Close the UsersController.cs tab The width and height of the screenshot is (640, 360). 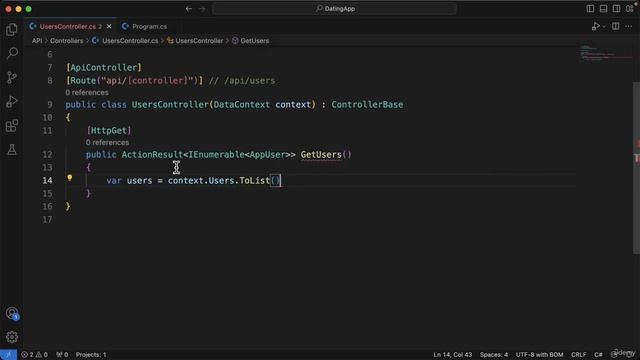pos(109,27)
